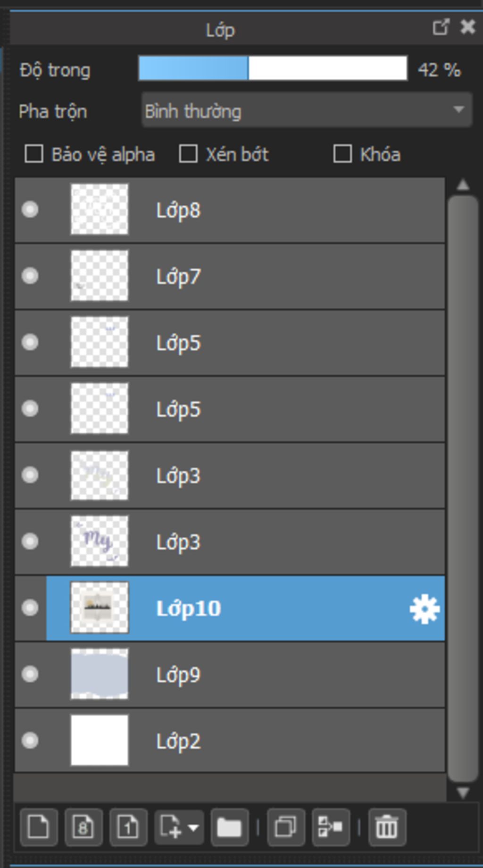Screen dimensions: 483x868
Task: Duplicate the selected layer
Action: (285, 827)
